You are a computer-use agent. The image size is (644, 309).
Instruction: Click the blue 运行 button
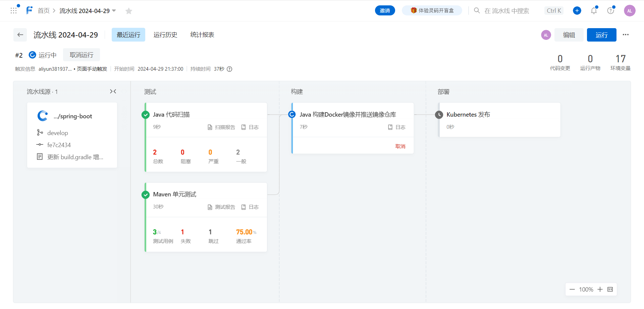click(x=602, y=35)
